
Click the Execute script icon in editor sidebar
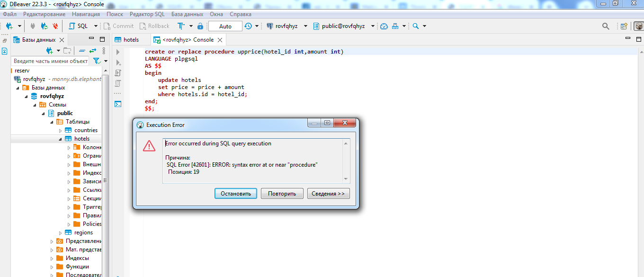pos(118,73)
